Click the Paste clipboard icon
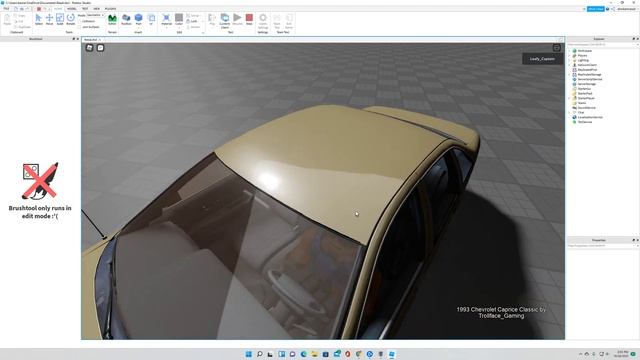This screenshot has width=640, height=360. [x=7, y=19]
